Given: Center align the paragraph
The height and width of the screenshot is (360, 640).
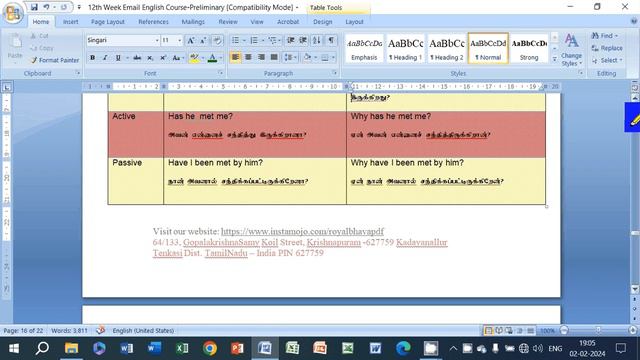Looking at the screenshot, I should (248, 58).
